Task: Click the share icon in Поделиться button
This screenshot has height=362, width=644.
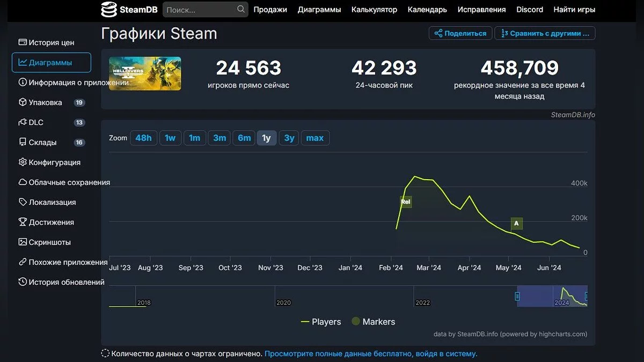Action: tap(438, 33)
